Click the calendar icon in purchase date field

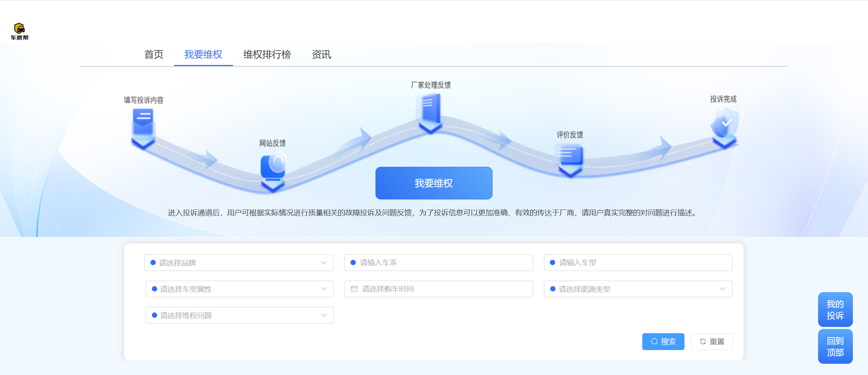point(354,289)
